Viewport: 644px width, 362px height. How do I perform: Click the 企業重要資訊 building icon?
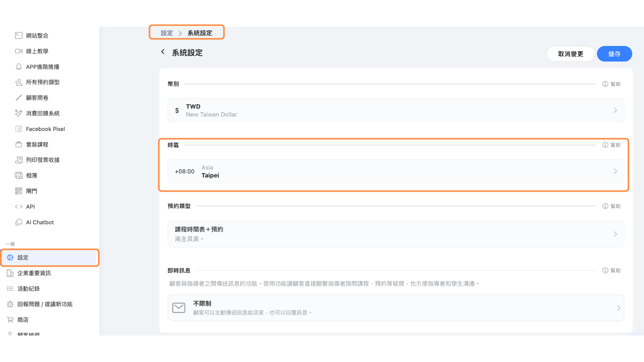[x=10, y=273]
